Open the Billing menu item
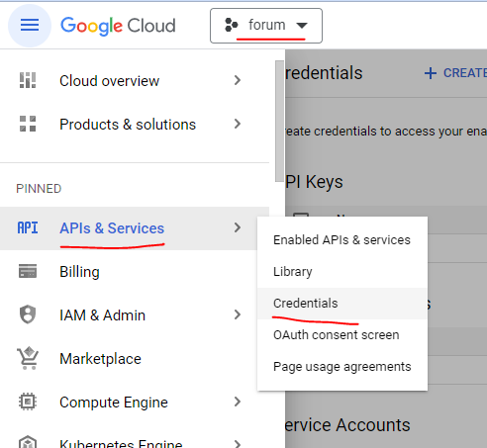 (135, 272)
